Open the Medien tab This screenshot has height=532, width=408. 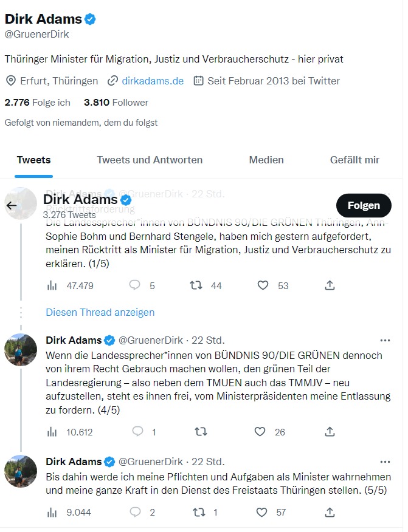(x=266, y=160)
